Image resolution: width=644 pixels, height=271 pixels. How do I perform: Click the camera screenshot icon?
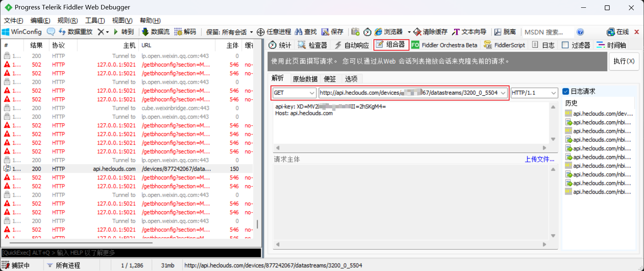[355, 32]
